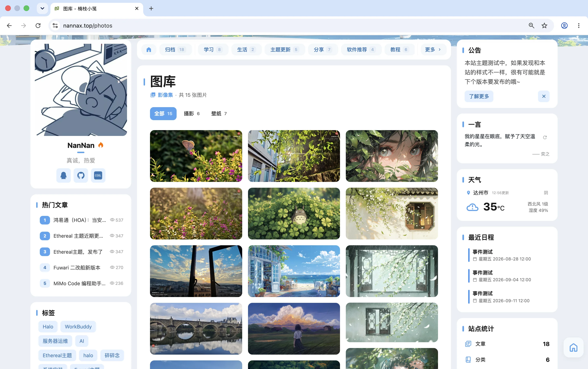Select the Halo tag
The width and height of the screenshot is (588, 369).
coord(48,327)
